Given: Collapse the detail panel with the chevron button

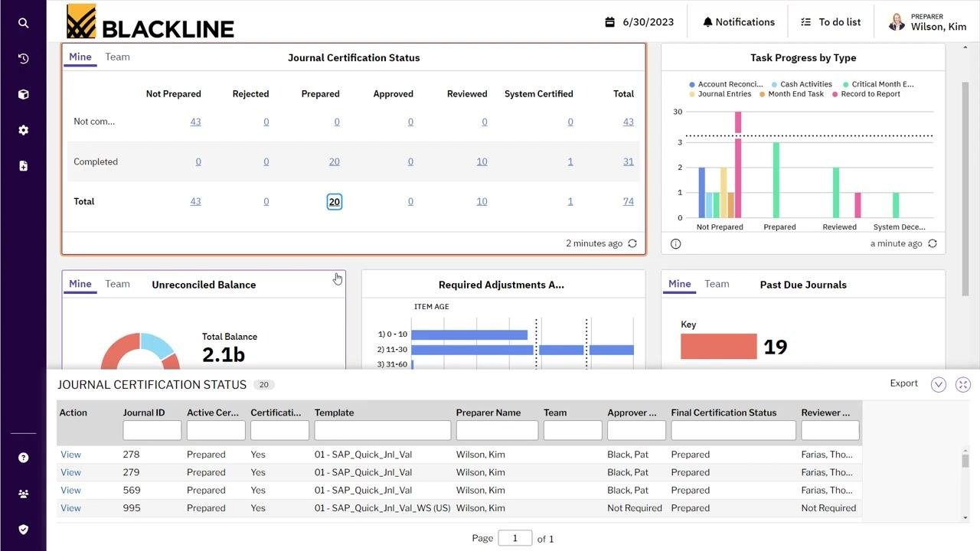Looking at the screenshot, I should tap(939, 384).
